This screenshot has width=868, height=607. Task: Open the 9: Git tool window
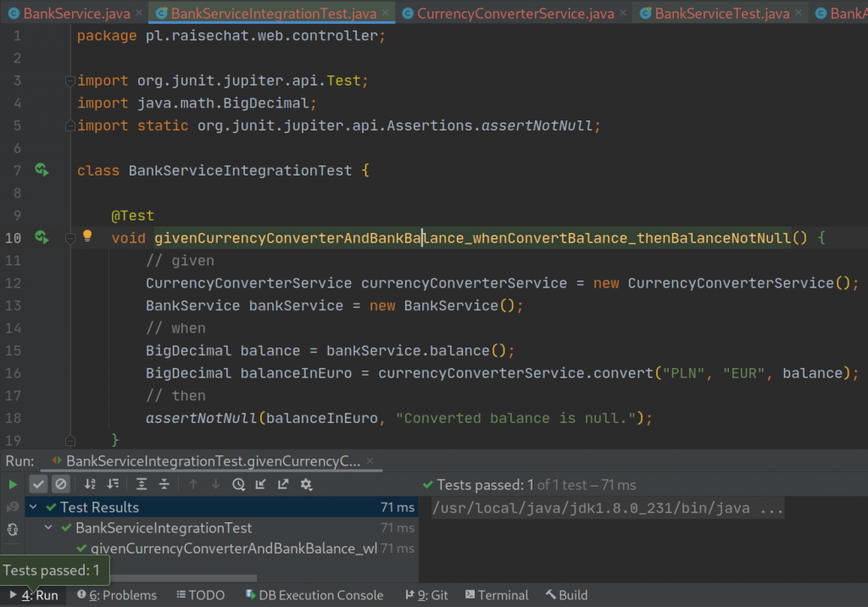[x=427, y=595]
